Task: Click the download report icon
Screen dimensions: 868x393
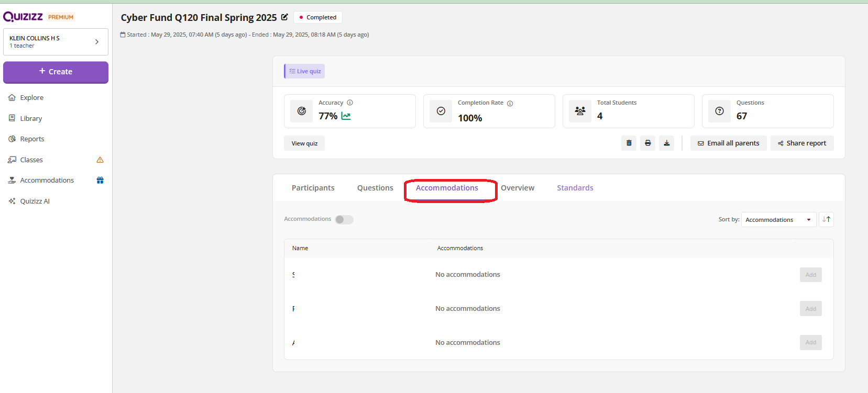Action: (666, 143)
